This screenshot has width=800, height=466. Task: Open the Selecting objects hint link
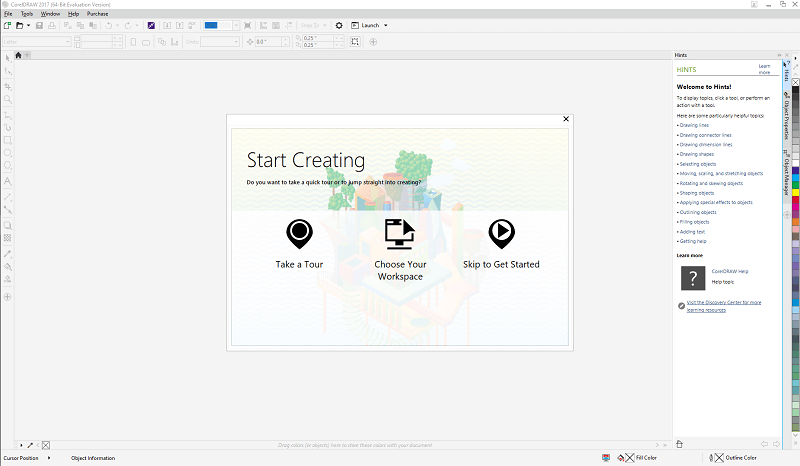[x=697, y=164]
